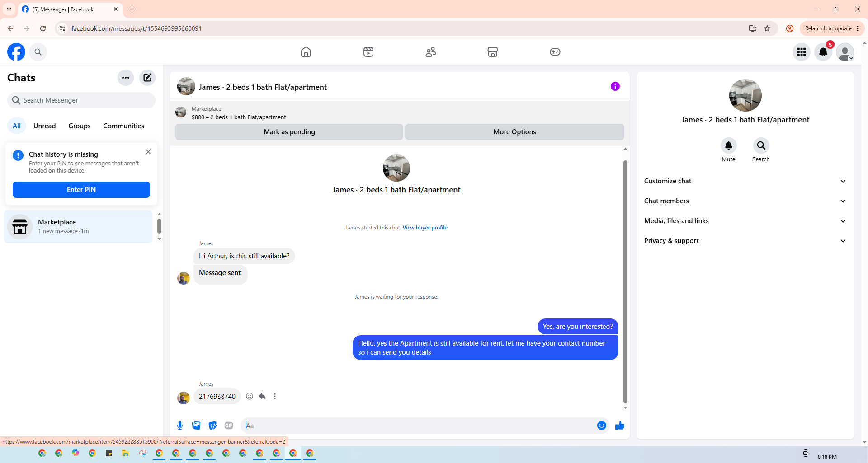The height and width of the screenshot is (463, 868).
Task: Click the 8:18 PM taskbar clock
Action: 827,457
